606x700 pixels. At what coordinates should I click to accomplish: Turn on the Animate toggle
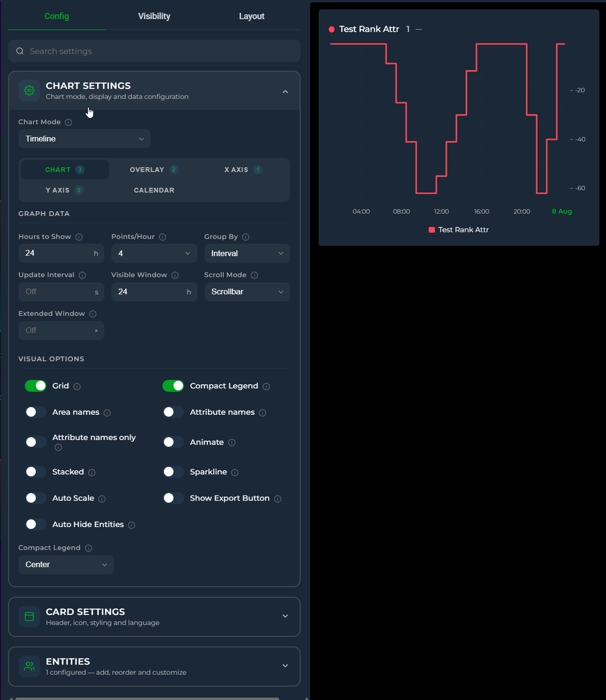tap(173, 442)
